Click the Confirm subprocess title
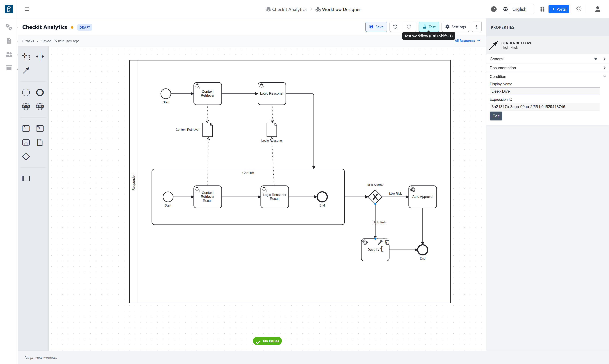 click(248, 173)
